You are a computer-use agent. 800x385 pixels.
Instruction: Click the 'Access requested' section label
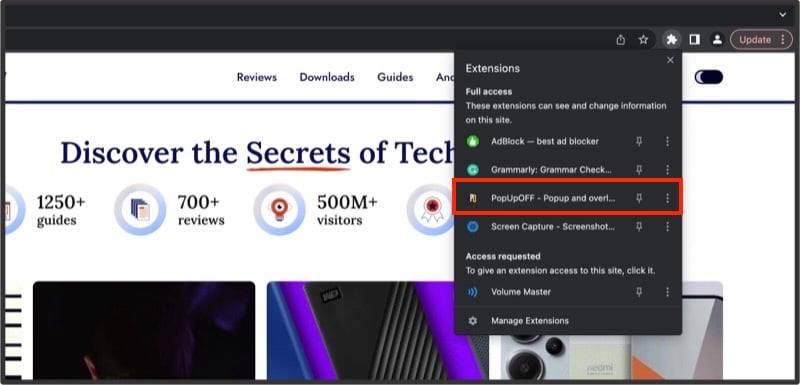(503, 256)
